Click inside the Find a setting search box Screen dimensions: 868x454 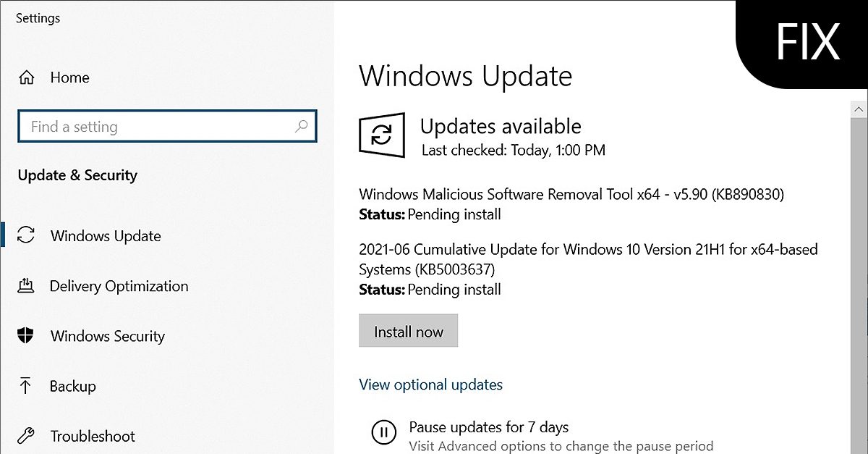pos(145,126)
